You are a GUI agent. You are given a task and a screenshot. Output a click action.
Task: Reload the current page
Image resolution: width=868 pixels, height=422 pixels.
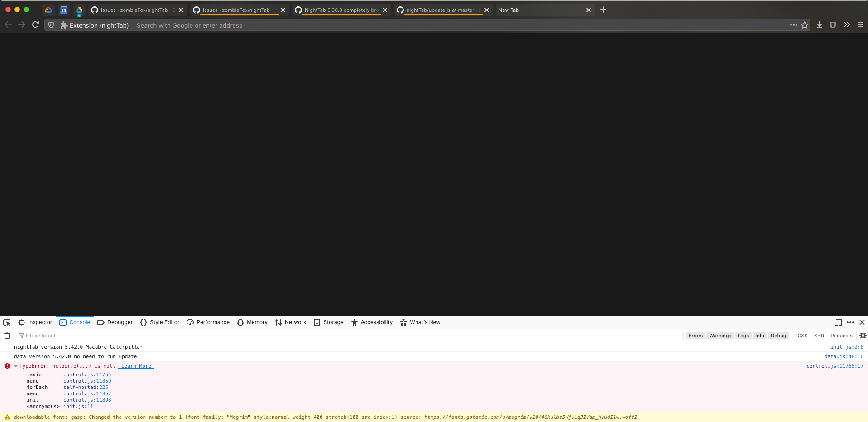pos(35,25)
